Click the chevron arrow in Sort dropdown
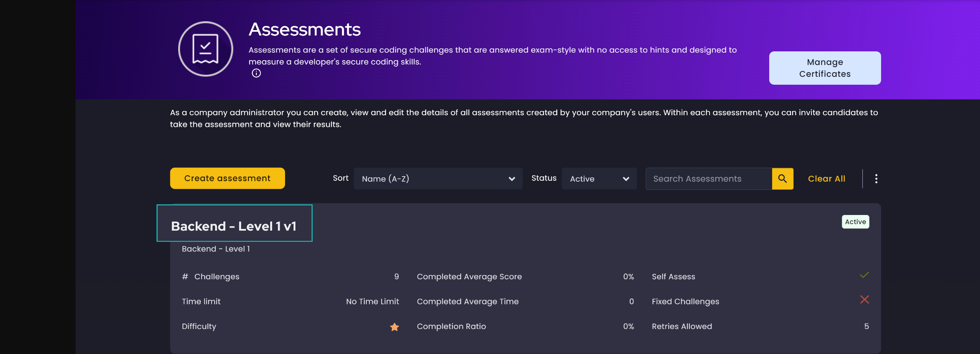 pyautogui.click(x=512, y=179)
